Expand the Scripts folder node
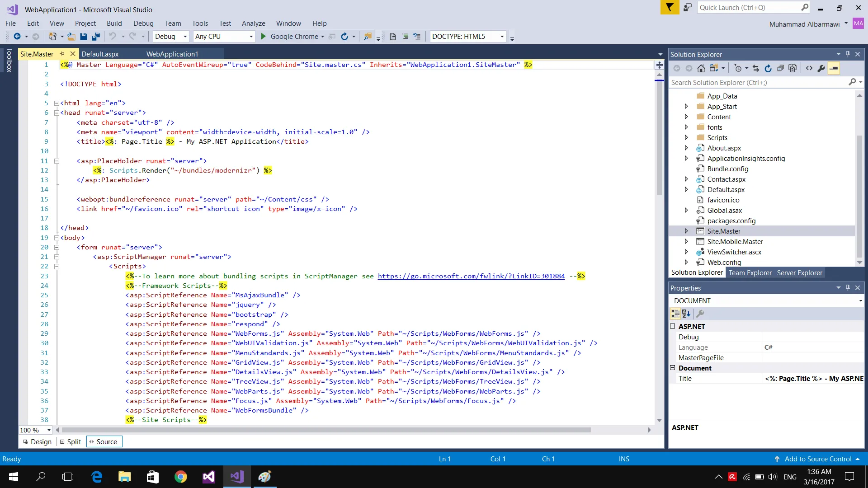 click(686, 138)
